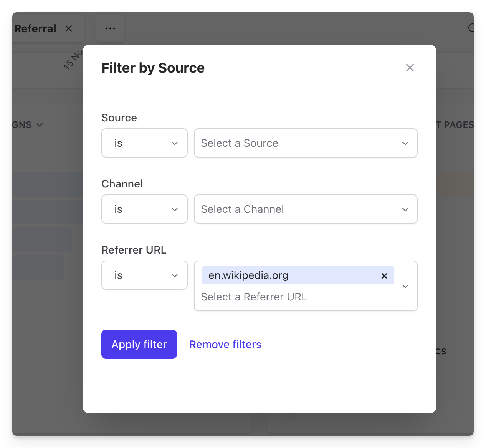Open the Referrer URL "is" operator dropdown
The height and width of the screenshot is (448, 486).
[144, 275]
